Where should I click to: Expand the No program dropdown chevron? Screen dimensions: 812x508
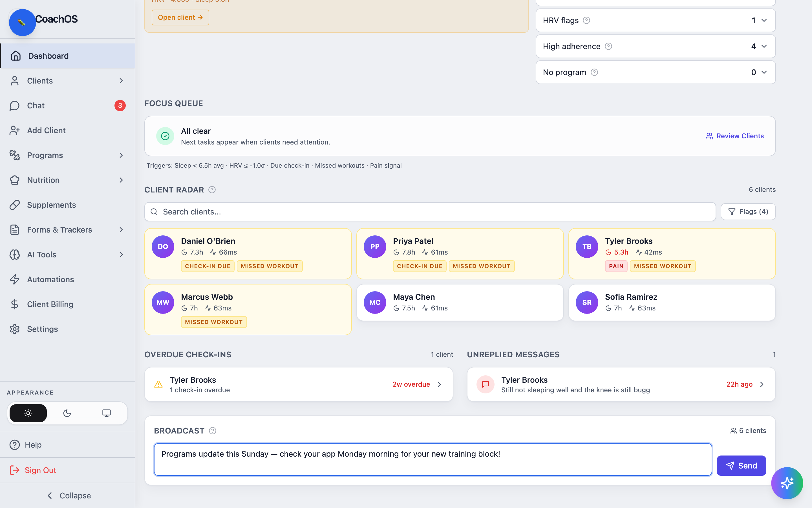click(764, 72)
